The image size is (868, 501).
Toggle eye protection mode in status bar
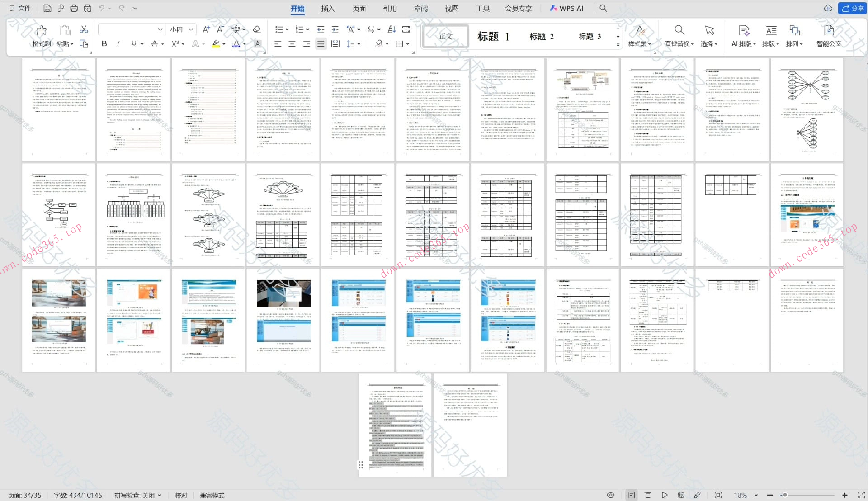[610, 495]
